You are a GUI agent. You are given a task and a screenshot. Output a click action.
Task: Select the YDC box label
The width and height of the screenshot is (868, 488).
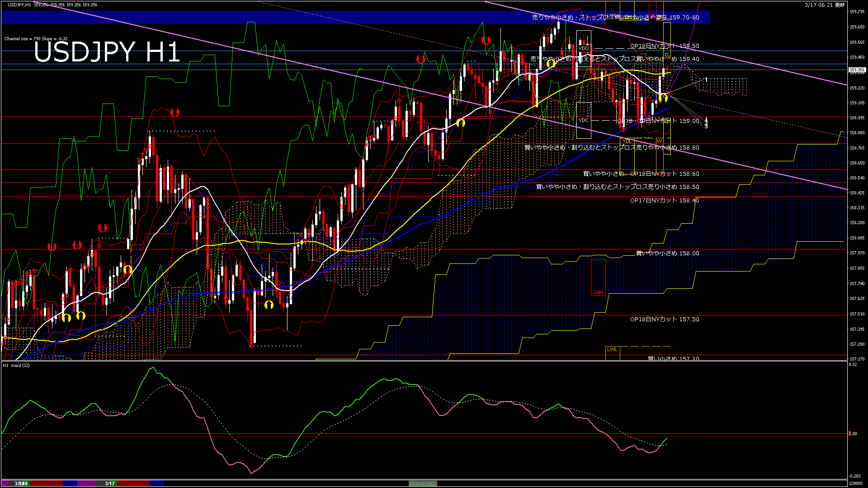click(x=584, y=120)
